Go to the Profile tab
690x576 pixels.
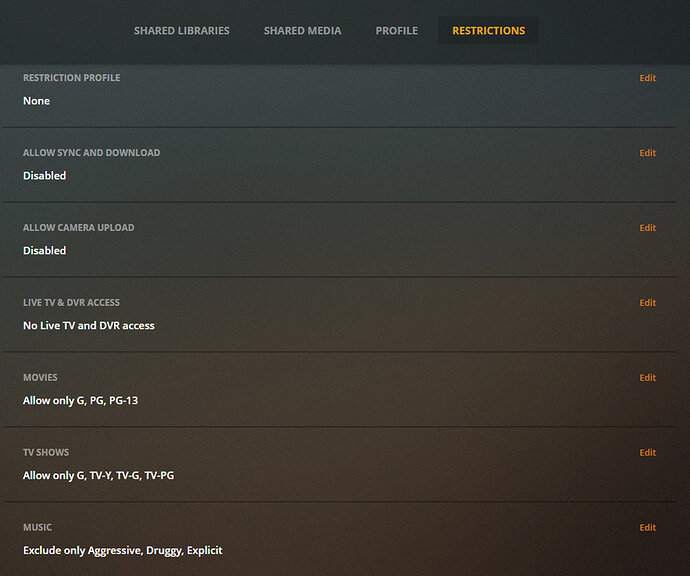(x=396, y=31)
